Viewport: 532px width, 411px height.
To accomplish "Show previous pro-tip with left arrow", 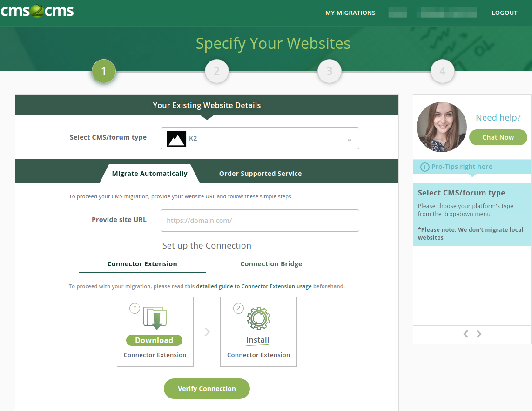I will click(466, 334).
